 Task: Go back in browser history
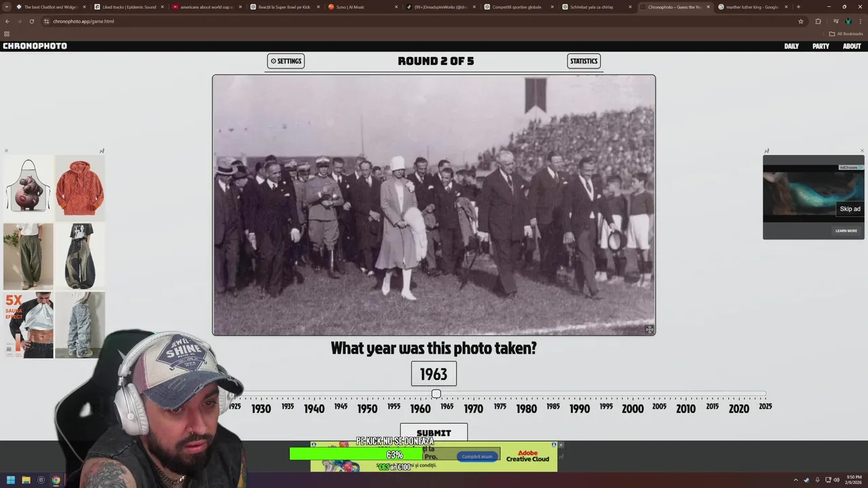coord(7,21)
